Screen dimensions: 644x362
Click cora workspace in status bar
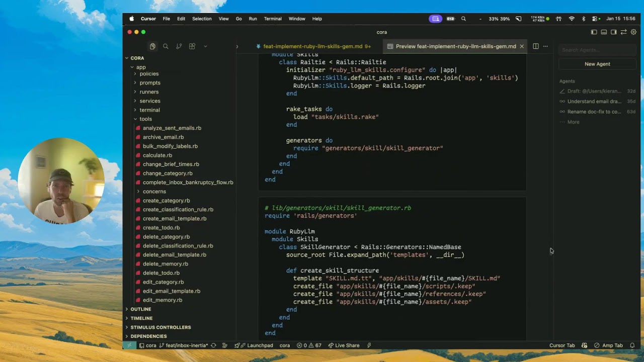click(x=147, y=345)
